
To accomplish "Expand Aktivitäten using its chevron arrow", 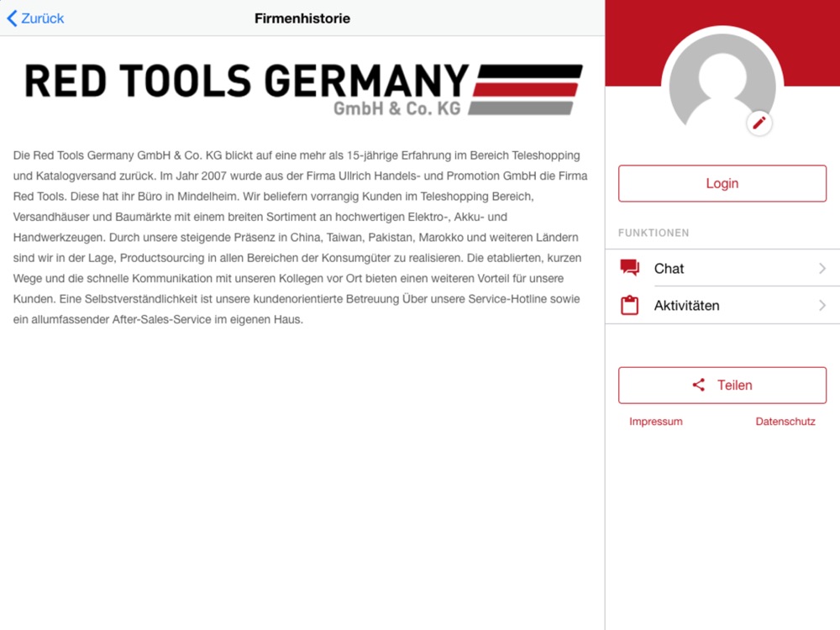I will tap(822, 306).
